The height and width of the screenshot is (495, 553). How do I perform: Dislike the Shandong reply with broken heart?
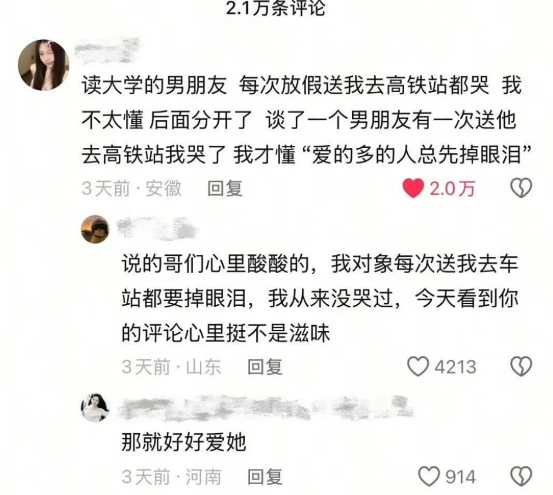(521, 366)
